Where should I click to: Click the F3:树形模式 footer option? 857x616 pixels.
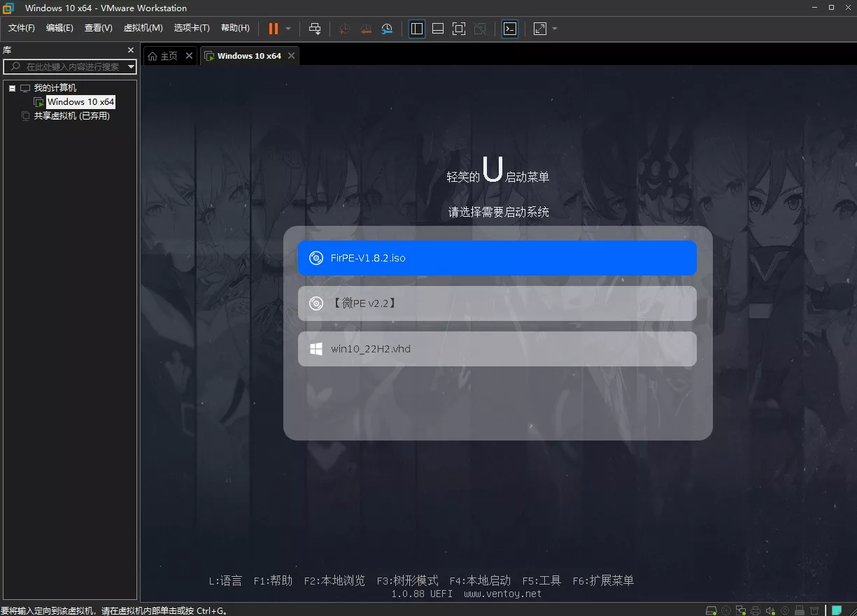tap(407, 580)
